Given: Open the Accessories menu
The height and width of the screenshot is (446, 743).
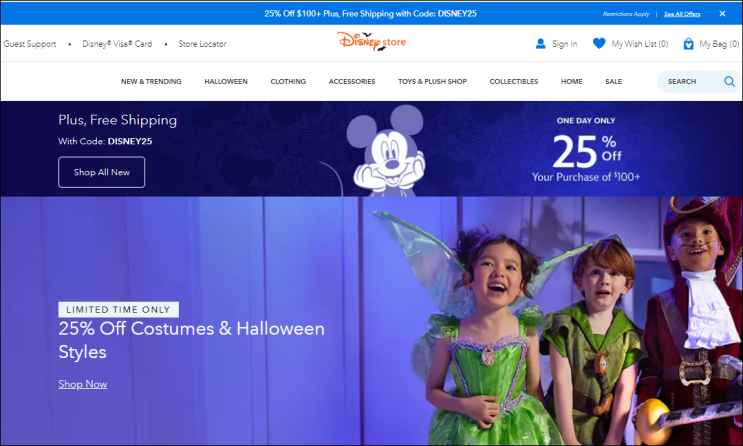Looking at the screenshot, I should click(352, 82).
